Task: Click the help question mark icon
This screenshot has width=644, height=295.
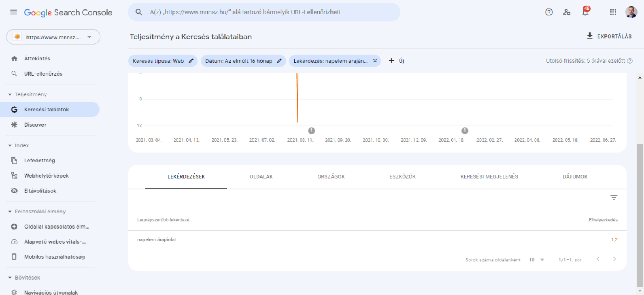Action: pos(549,12)
